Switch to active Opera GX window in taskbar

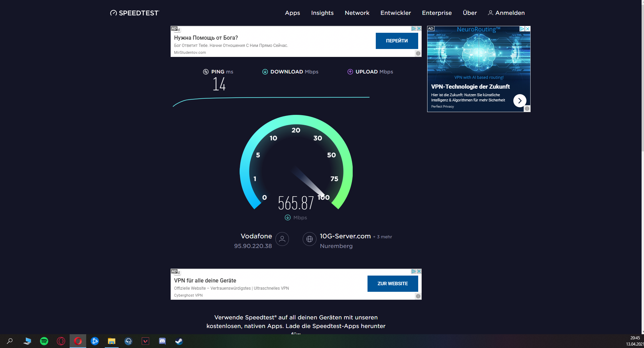coord(78,341)
